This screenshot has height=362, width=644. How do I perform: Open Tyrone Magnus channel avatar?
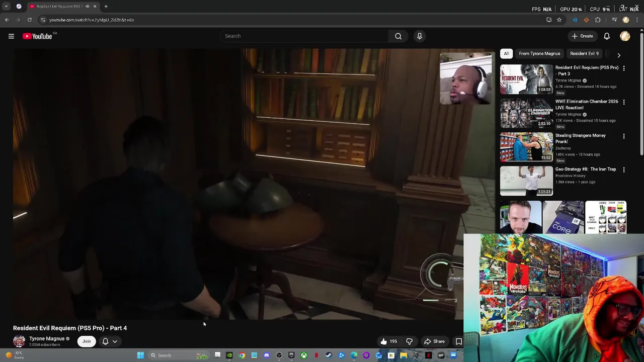19,341
